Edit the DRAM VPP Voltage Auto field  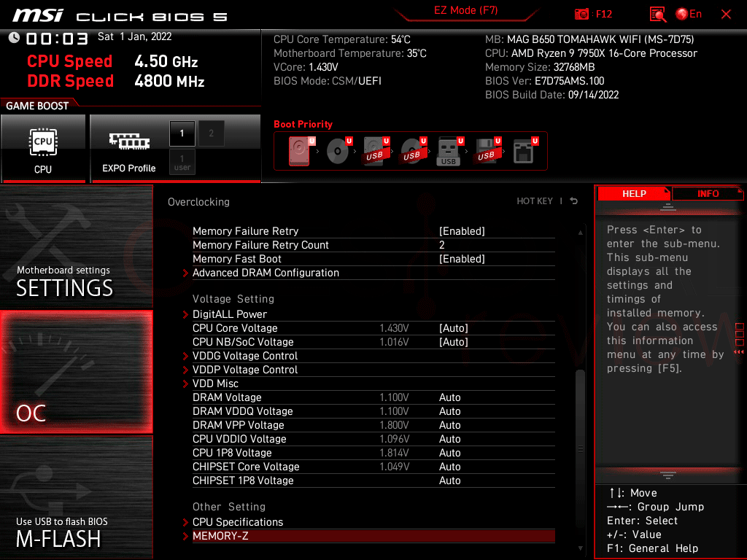point(449,425)
